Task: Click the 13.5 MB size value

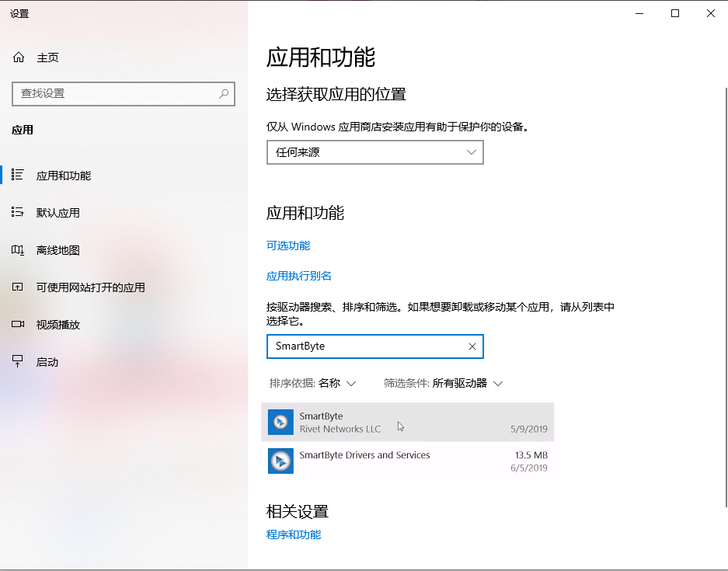Action: click(x=531, y=455)
